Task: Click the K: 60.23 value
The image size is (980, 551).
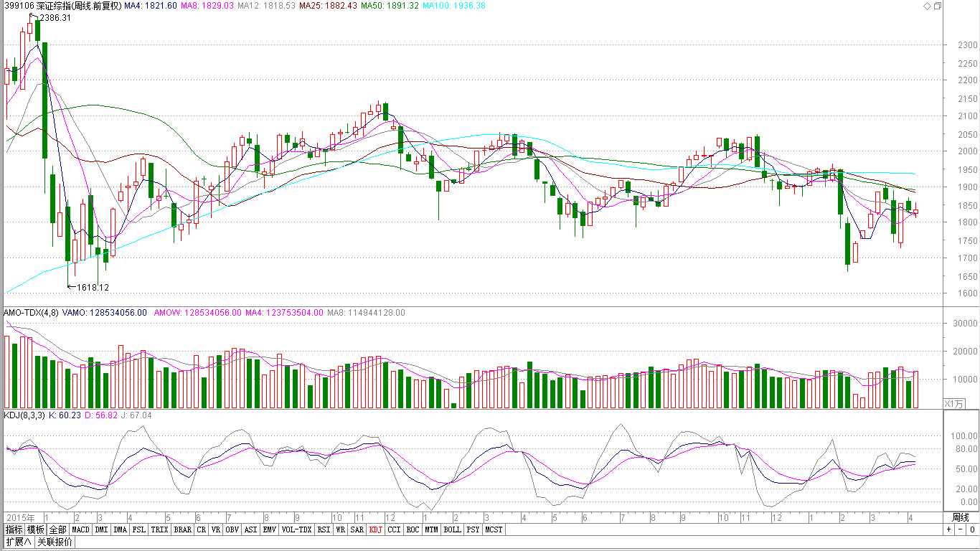Action: [x=65, y=415]
